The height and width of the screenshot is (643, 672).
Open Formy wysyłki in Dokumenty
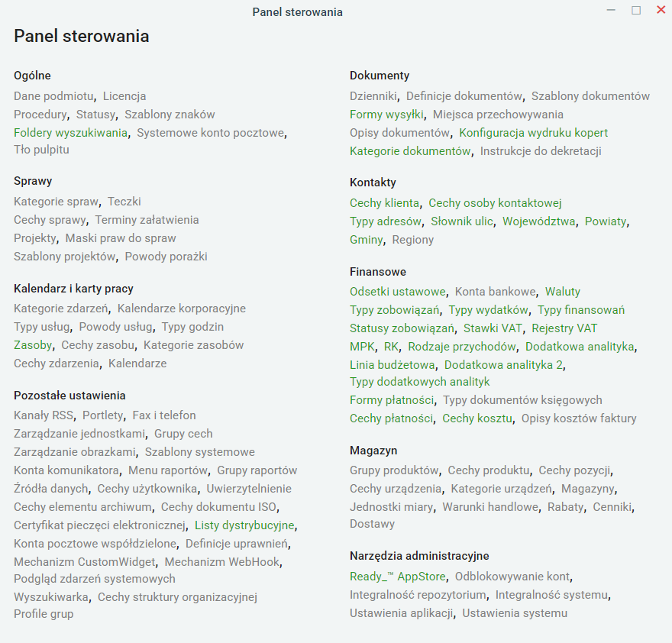click(386, 115)
